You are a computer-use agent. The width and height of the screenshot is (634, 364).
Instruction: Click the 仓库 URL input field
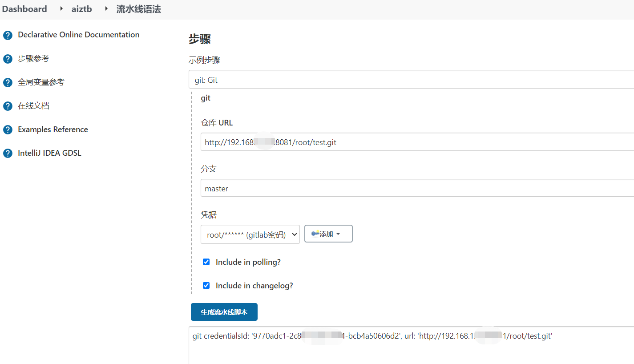(x=417, y=142)
